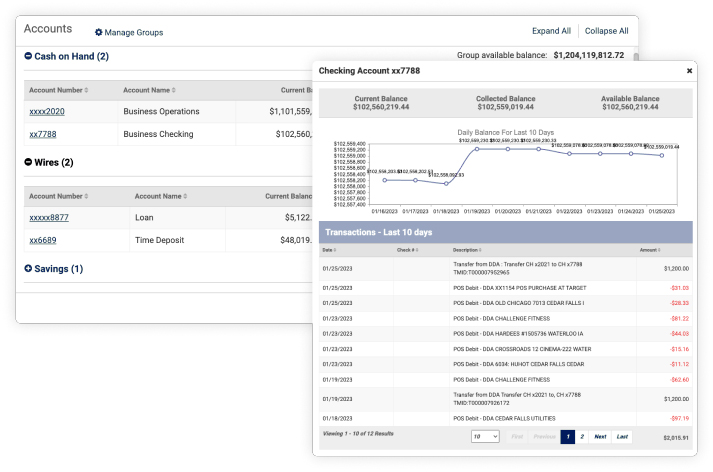Close the Checking Account xx7788 dialog
Image resolution: width=713 pixels, height=472 pixels.
689,70
